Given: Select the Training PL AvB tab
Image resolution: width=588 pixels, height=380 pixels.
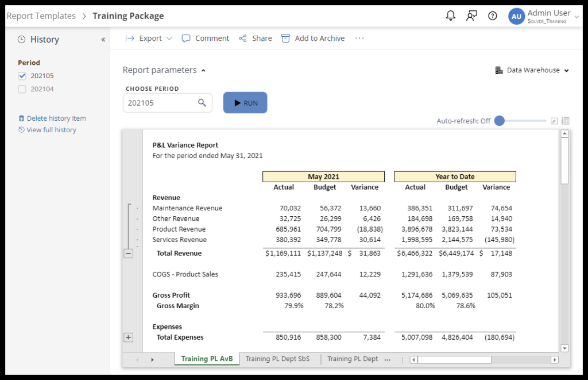Looking at the screenshot, I should (207, 359).
